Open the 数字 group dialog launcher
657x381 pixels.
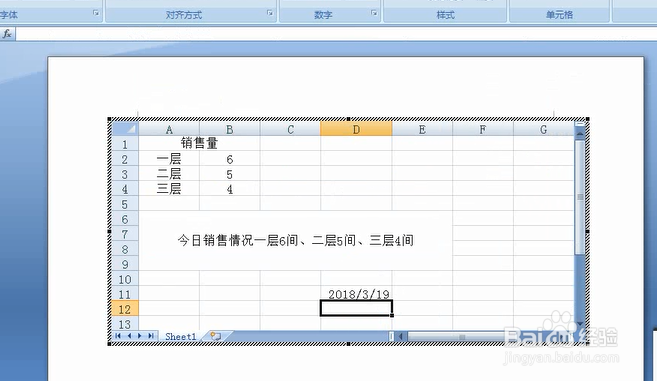(374, 13)
